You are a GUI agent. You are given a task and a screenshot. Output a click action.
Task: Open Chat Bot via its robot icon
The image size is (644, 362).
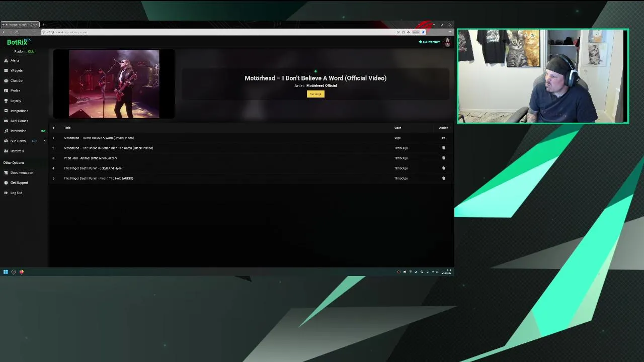(x=6, y=80)
